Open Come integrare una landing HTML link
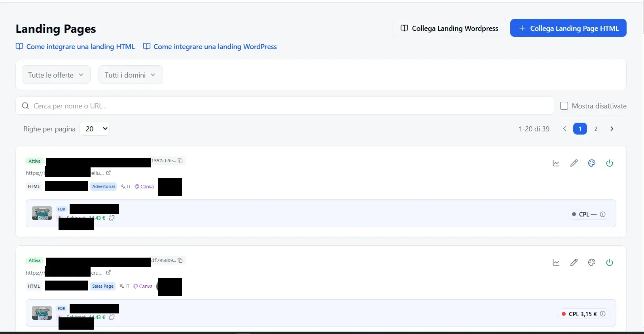 (81, 47)
